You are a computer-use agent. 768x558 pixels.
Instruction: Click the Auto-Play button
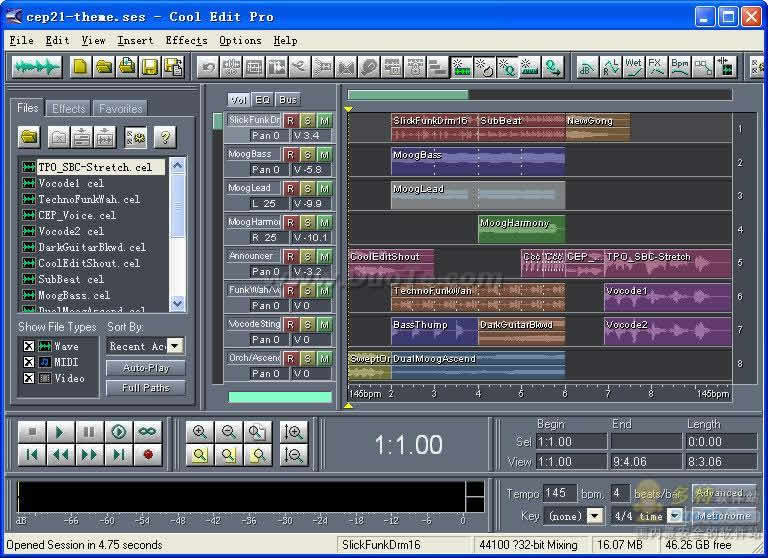pos(146,368)
